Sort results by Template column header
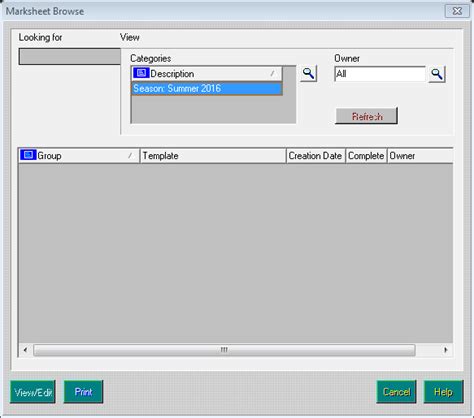Screen dimensions: 474x418 [x=213, y=156]
